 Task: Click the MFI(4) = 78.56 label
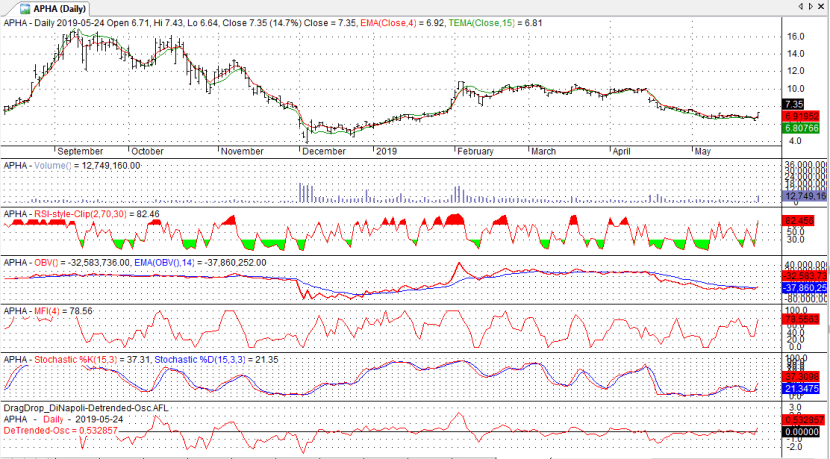[64, 311]
